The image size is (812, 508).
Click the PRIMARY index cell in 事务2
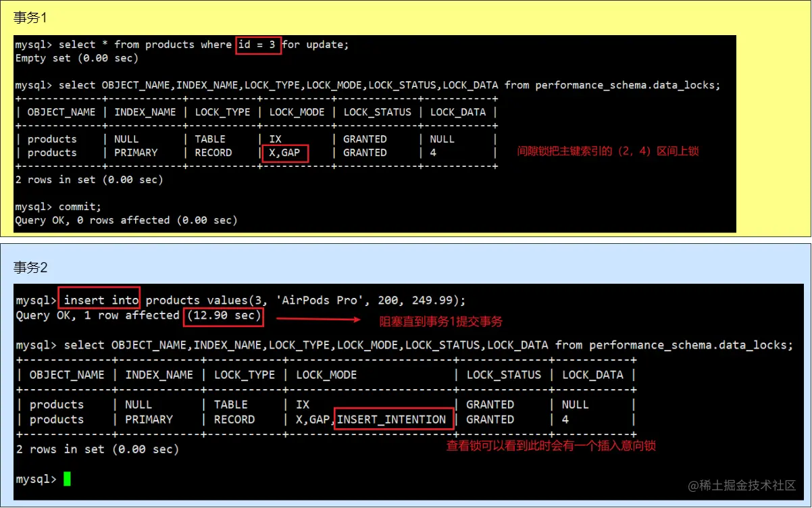149,420
